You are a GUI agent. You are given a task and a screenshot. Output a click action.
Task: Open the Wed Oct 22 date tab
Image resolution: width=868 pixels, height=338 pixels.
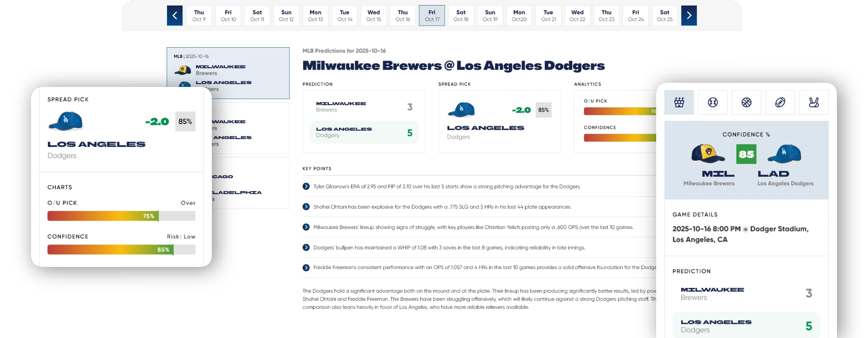click(577, 16)
